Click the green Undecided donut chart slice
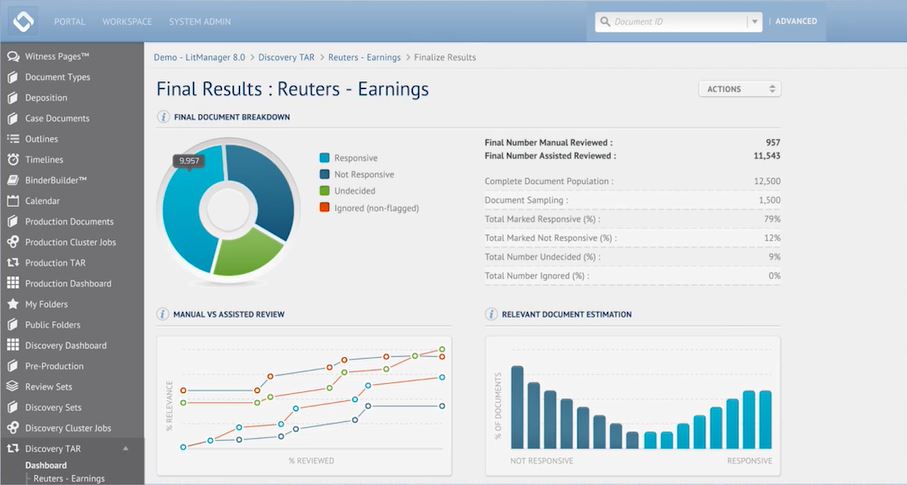This screenshot has width=907, height=485. (x=246, y=252)
